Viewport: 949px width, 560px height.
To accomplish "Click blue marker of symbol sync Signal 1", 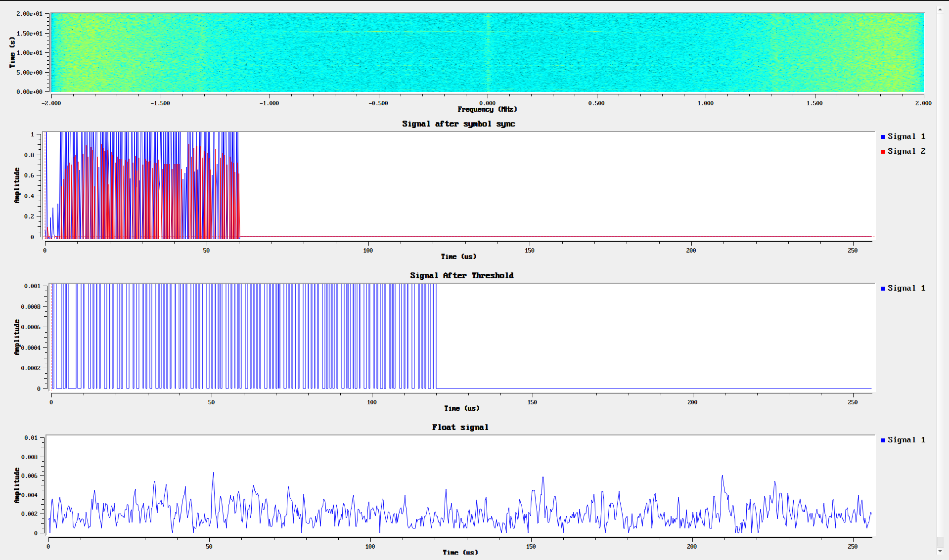I will coord(883,137).
